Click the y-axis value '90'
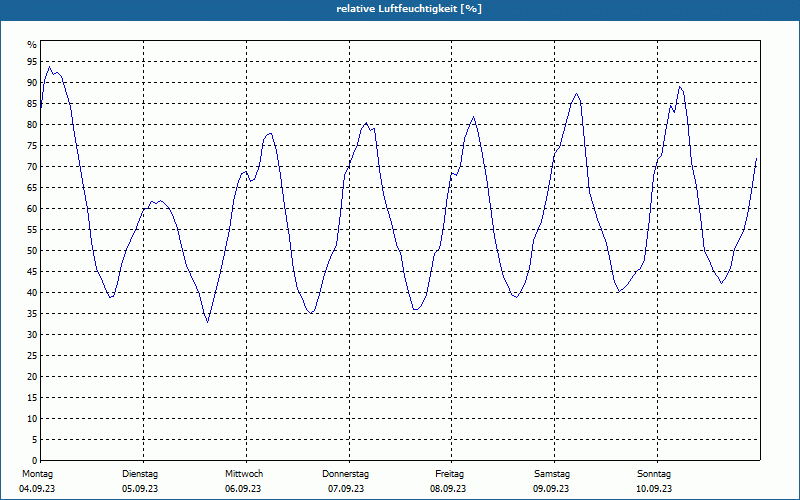Image resolution: width=800 pixels, height=500 pixels. tap(32, 83)
